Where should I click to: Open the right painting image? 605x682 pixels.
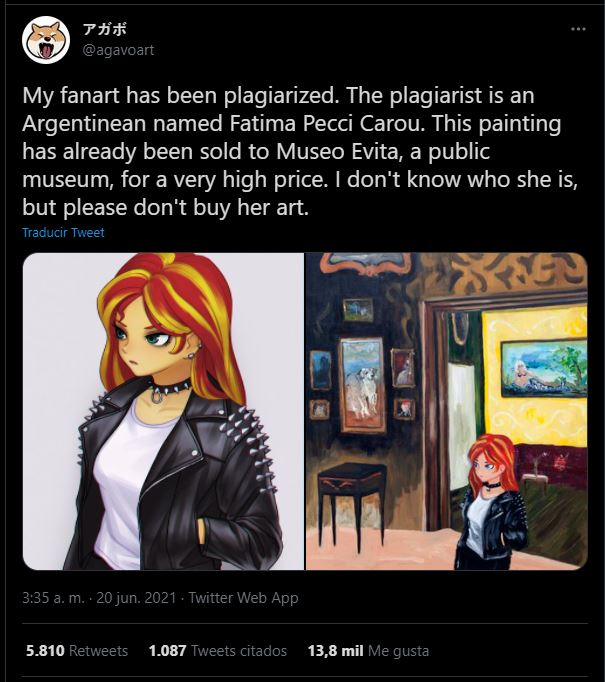(x=447, y=411)
